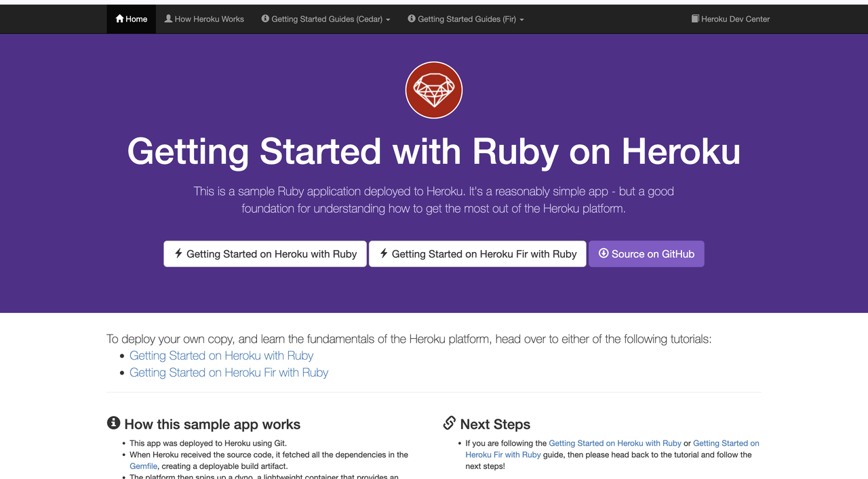Click the download icon on Source on GitHub

pyautogui.click(x=604, y=253)
